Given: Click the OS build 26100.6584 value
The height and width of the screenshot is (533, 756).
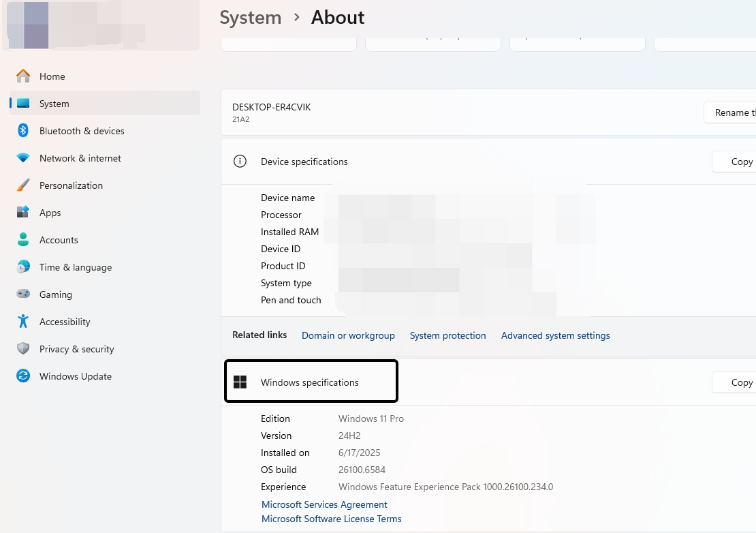Looking at the screenshot, I should tap(362, 470).
